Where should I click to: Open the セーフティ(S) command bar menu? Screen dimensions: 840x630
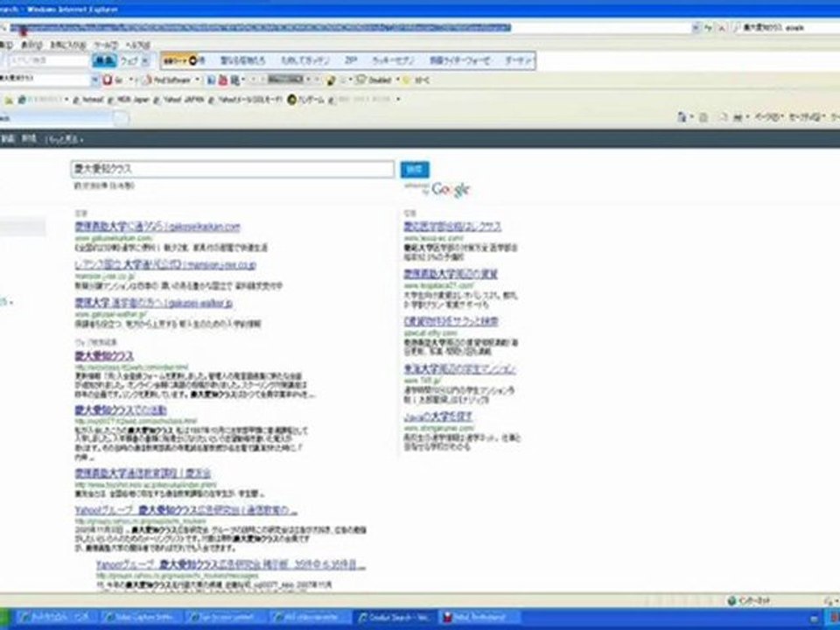(806, 117)
